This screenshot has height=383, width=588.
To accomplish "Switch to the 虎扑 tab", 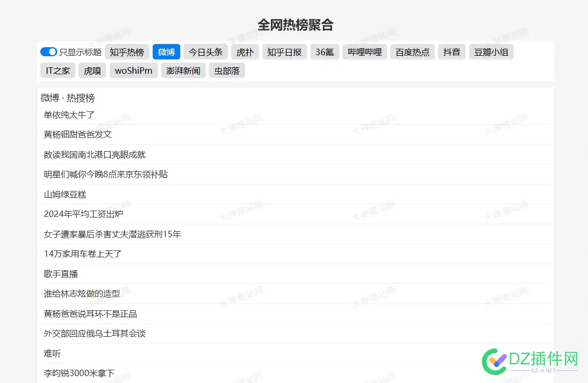I will click(245, 52).
